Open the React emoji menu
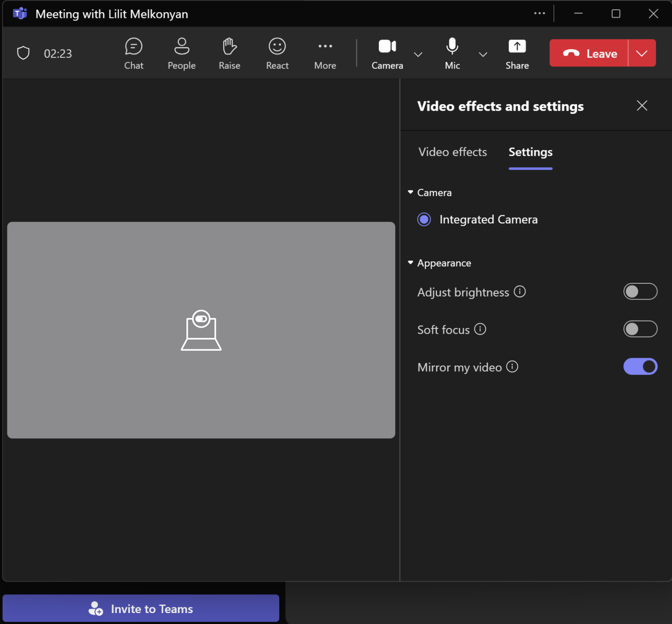 click(276, 52)
